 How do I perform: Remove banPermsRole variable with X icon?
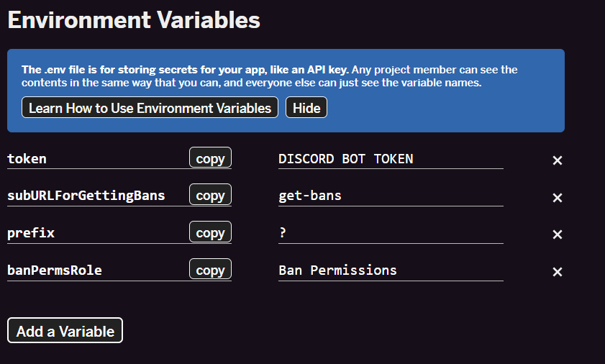tap(557, 272)
